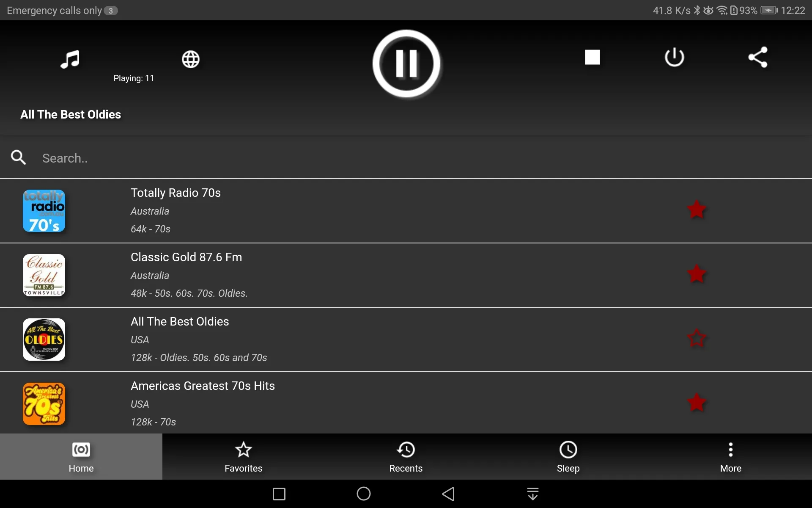Open the More menu
Viewport: 812px width, 508px height.
[x=731, y=456]
